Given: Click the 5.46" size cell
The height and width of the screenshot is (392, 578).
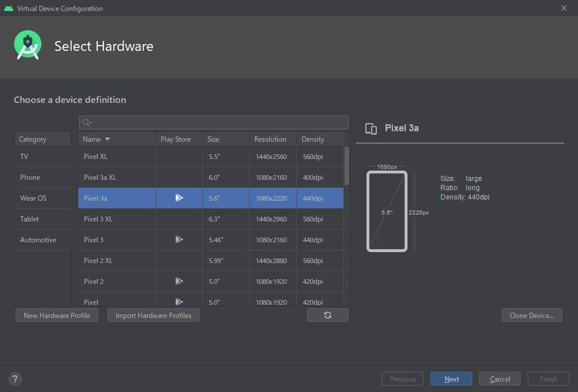Looking at the screenshot, I should 226,240.
